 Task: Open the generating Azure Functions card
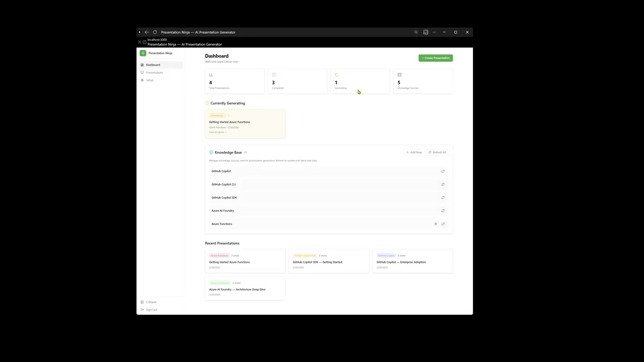point(245,124)
